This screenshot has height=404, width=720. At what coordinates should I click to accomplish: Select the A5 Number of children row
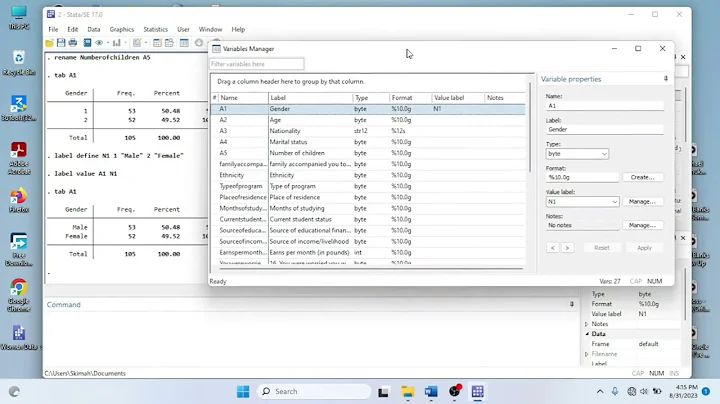tap(368, 153)
